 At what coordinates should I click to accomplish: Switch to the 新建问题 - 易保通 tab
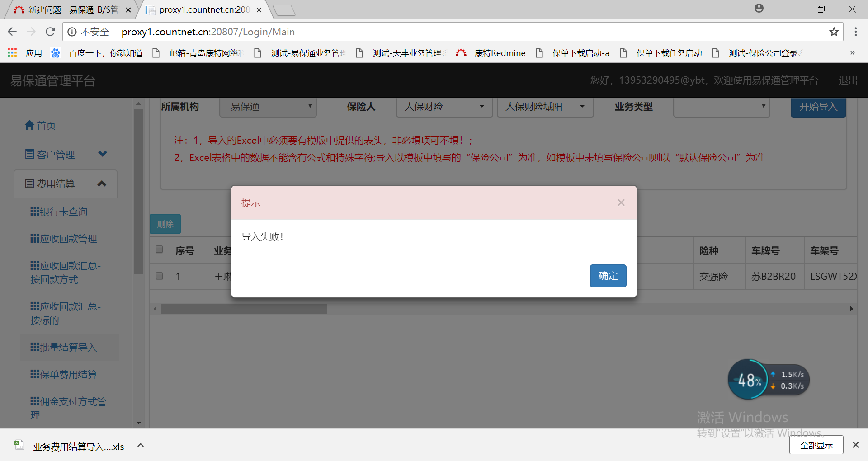[x=69, y=9]
